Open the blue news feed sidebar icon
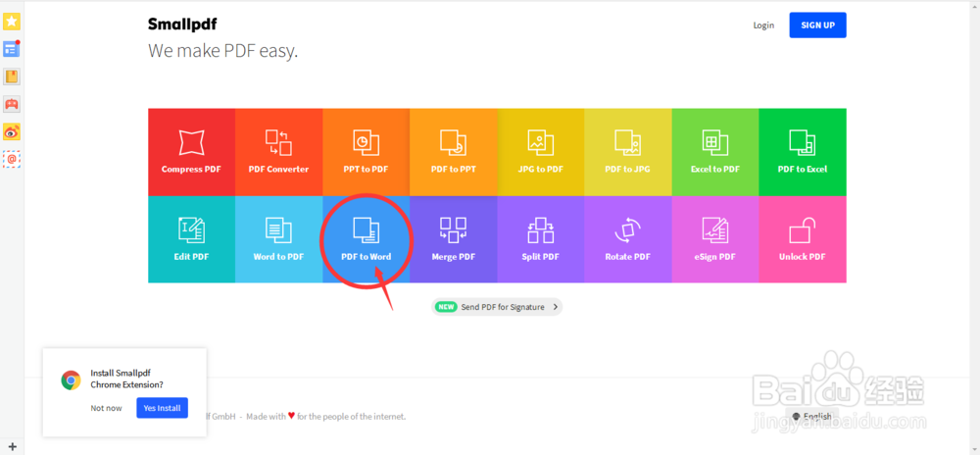Screen dimensions: 980x455 11,49
